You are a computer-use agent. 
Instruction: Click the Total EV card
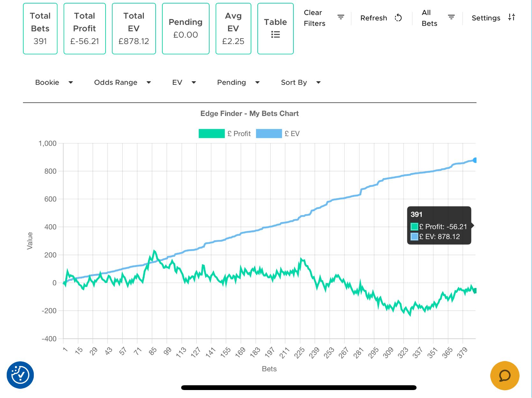pos(134,29)
